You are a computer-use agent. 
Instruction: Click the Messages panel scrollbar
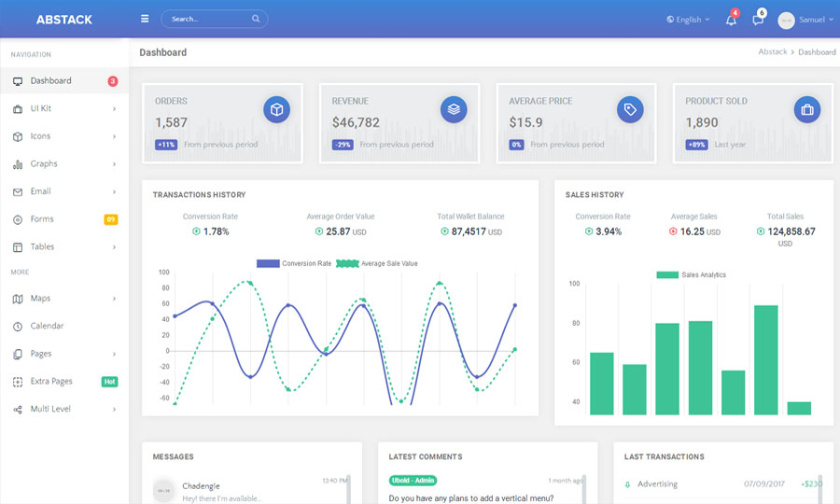pos(348,490)
